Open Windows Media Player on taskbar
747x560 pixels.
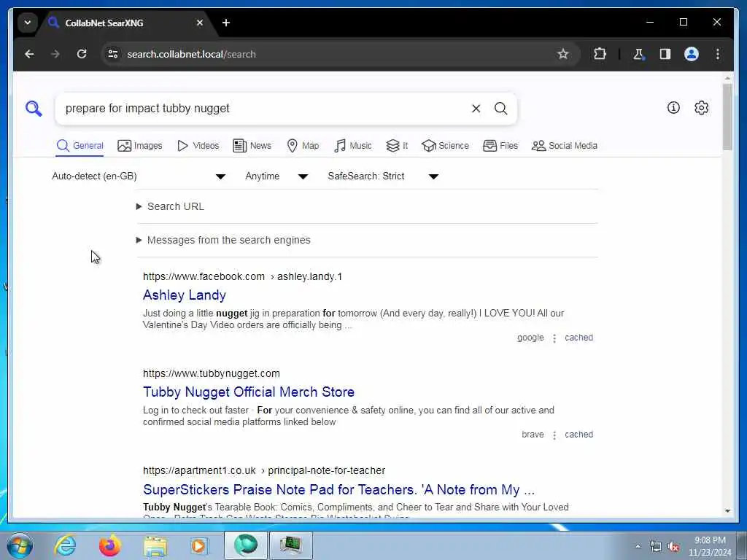click(x=198, y=545)
